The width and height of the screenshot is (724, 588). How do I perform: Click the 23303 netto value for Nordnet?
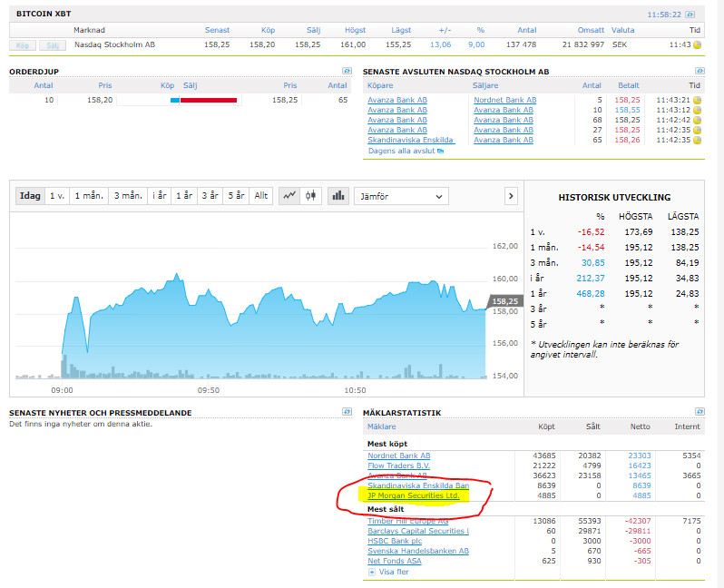(x=640, y=456)
